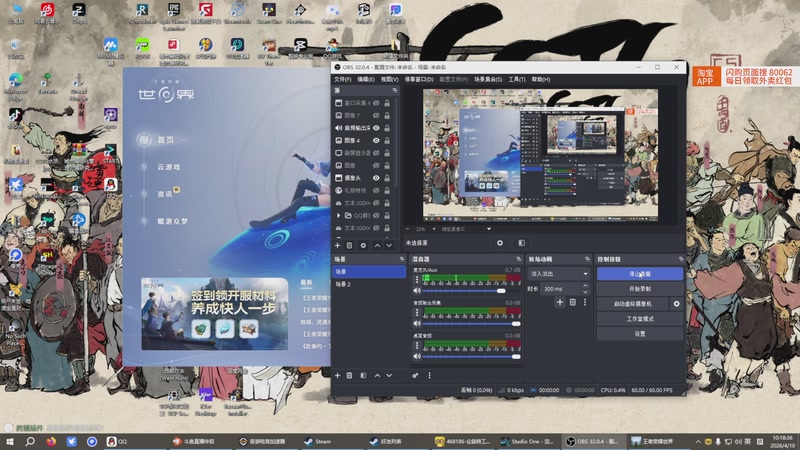
Task: Click the transition duration field 300 ms
Action: pos(561,289)
